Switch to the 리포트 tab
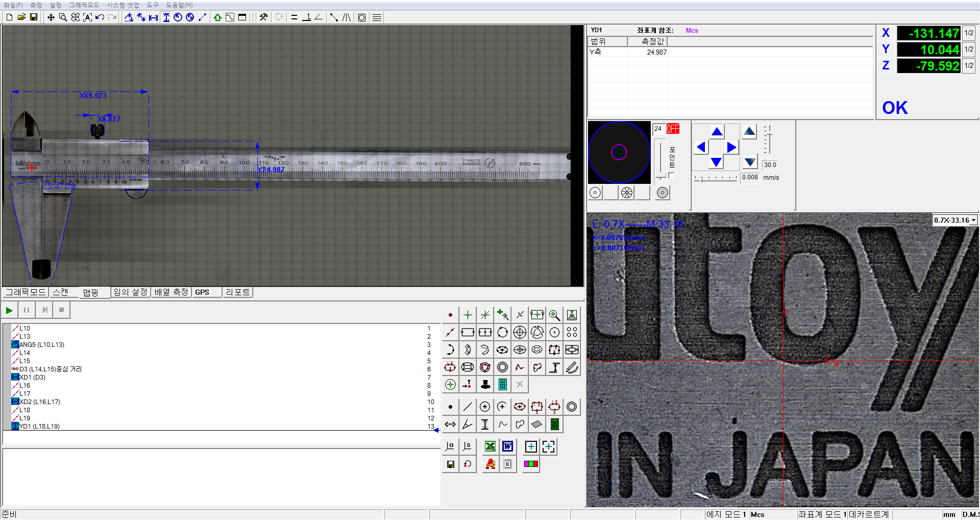980x520 pixels. (237, 292)
